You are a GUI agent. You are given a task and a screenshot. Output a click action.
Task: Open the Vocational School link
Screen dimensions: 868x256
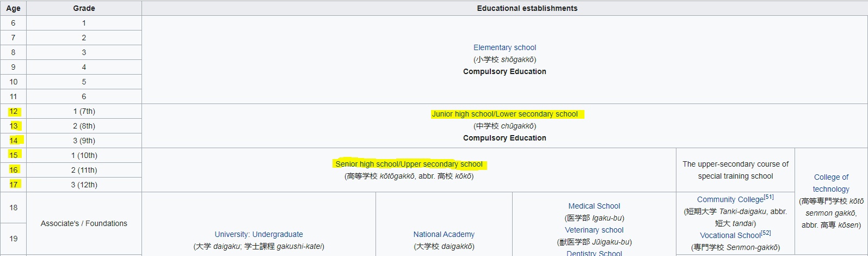730,235
